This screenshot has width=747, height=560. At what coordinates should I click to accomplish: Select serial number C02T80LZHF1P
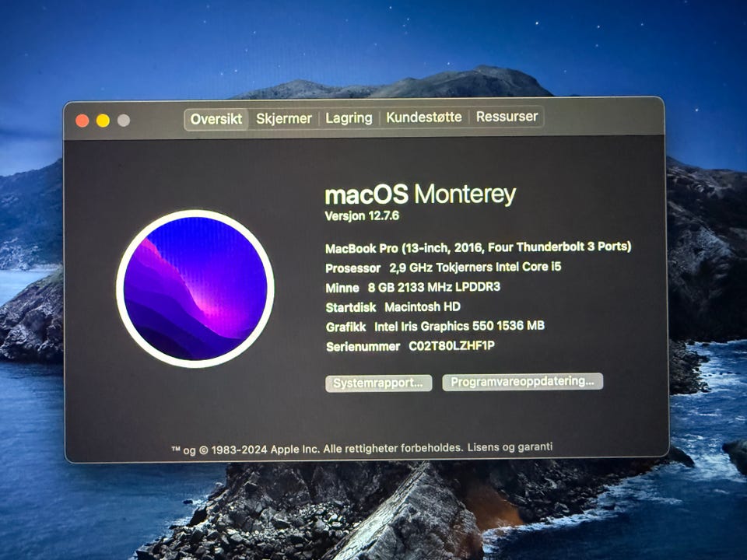click(451, 346)
